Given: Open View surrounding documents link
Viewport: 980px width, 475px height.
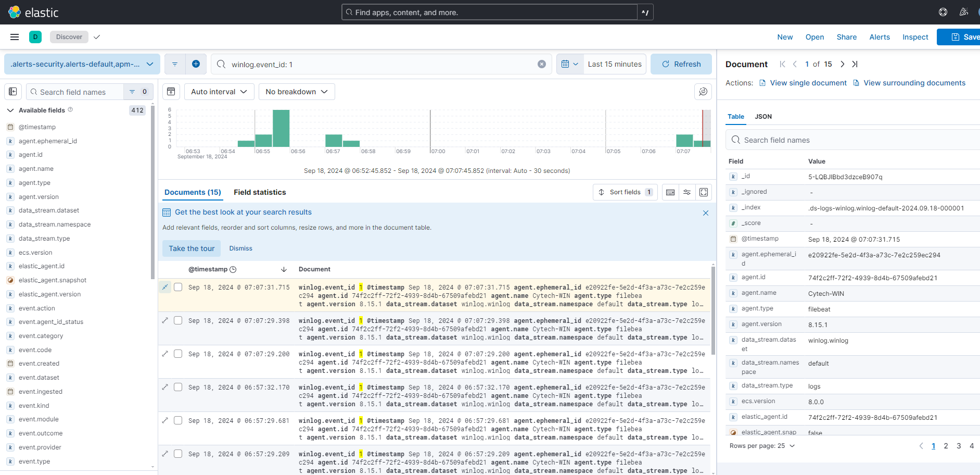Looking at the screenshot, I should pyautogui.click(x=909, y=83).
